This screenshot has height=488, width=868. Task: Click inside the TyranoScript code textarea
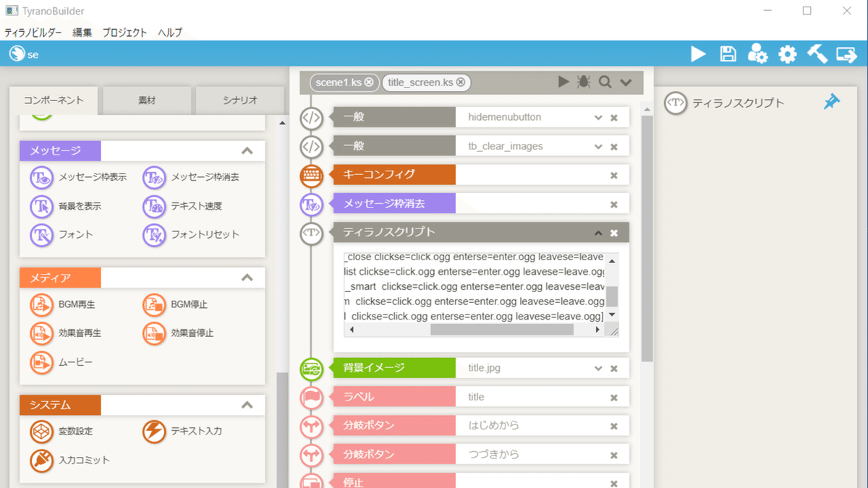(475, 288)
